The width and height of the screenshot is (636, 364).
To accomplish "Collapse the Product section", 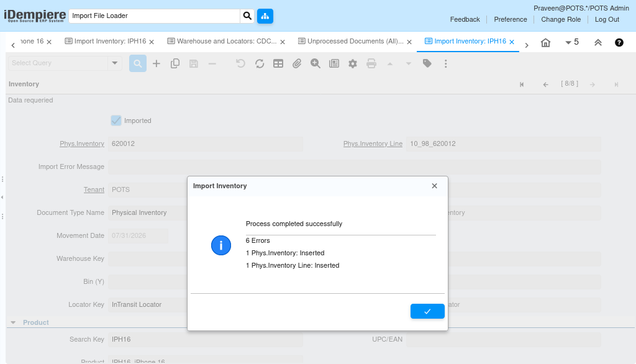I will click(13, 322).
